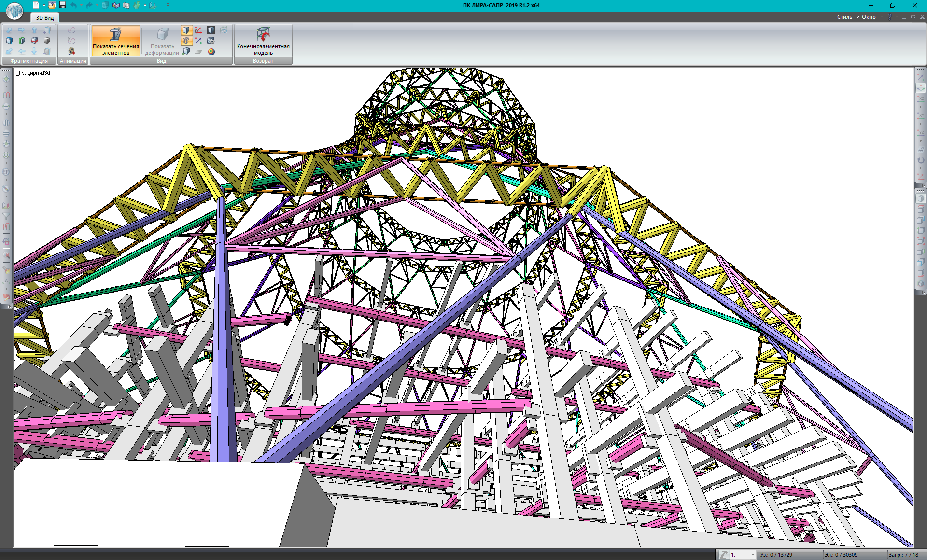Click the local axes icon in Вид group

point(198,30)
